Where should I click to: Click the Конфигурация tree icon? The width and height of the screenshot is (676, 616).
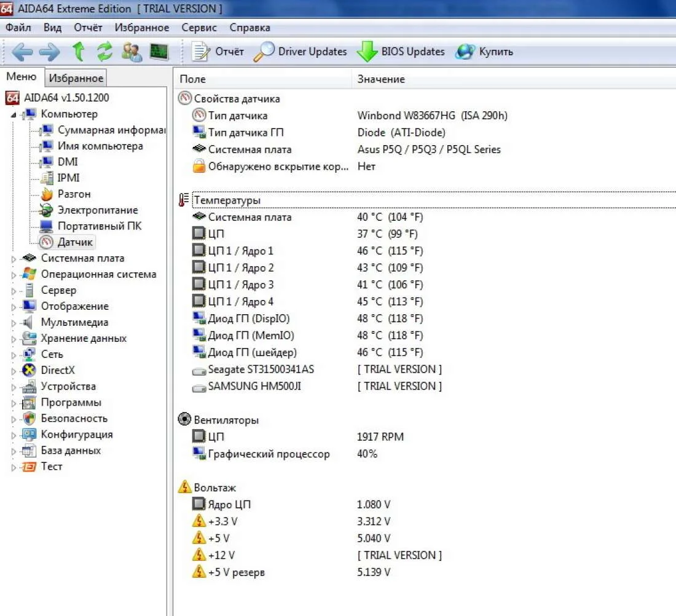[x=29, y=435]
